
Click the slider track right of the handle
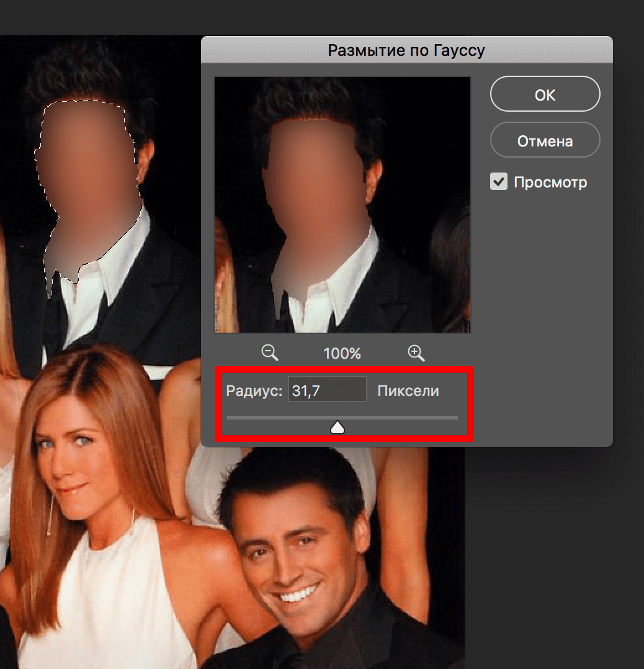[403, 418]
